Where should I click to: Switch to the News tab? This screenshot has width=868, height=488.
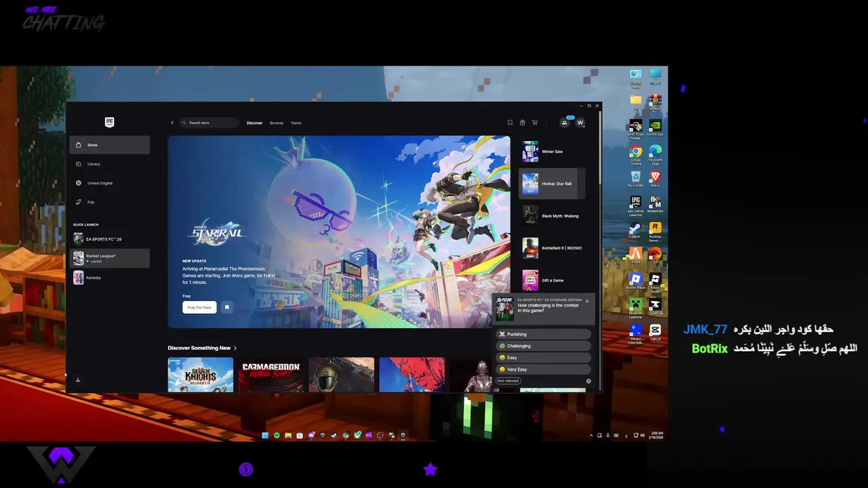[x=296, y=123]
